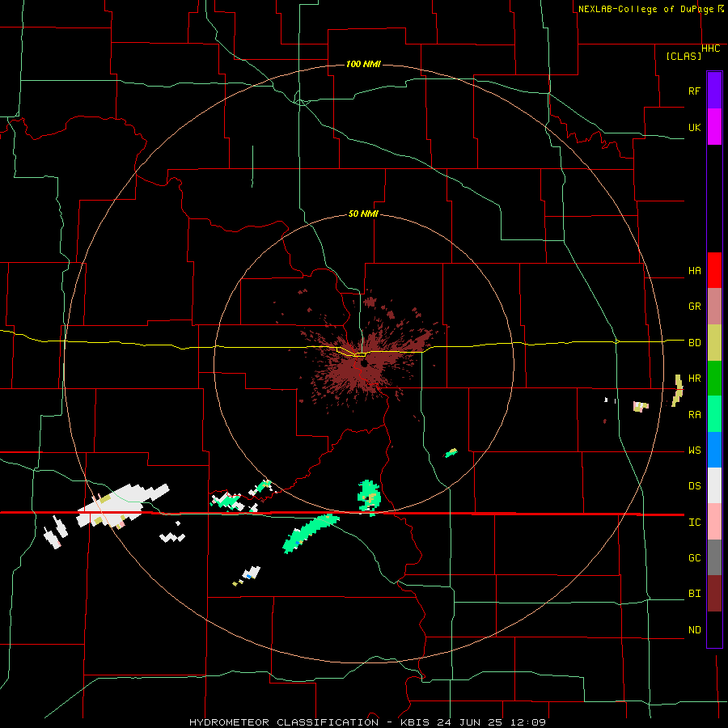This screenshot has width=728, height=728.
Task: Click the IC ice crystals pink swatch
Action: pos(714,522)
